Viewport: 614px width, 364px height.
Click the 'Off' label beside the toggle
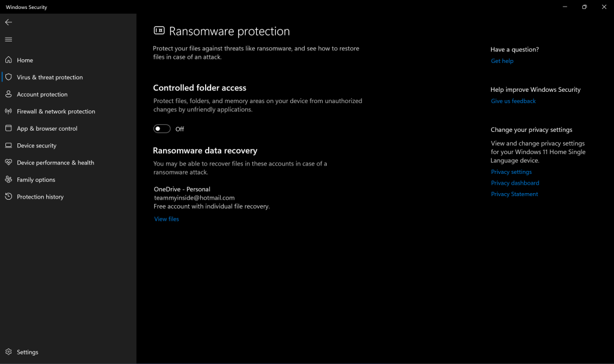point(180,129)
